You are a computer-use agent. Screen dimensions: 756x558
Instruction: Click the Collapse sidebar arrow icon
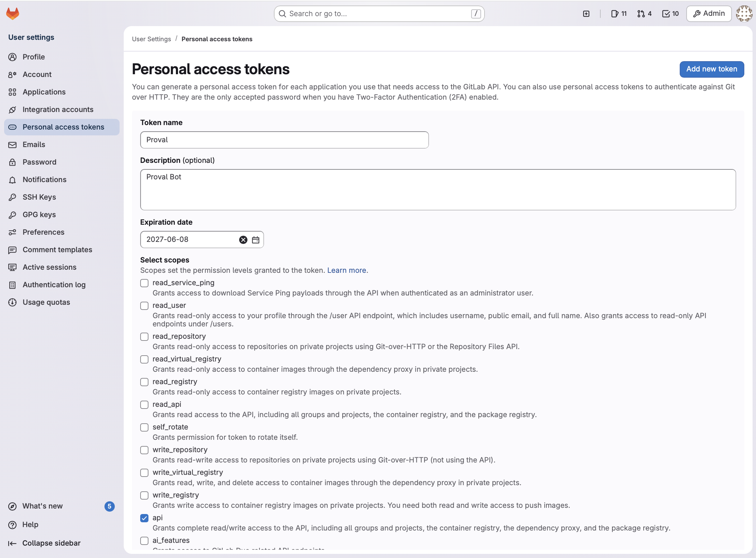coord(12,543)
